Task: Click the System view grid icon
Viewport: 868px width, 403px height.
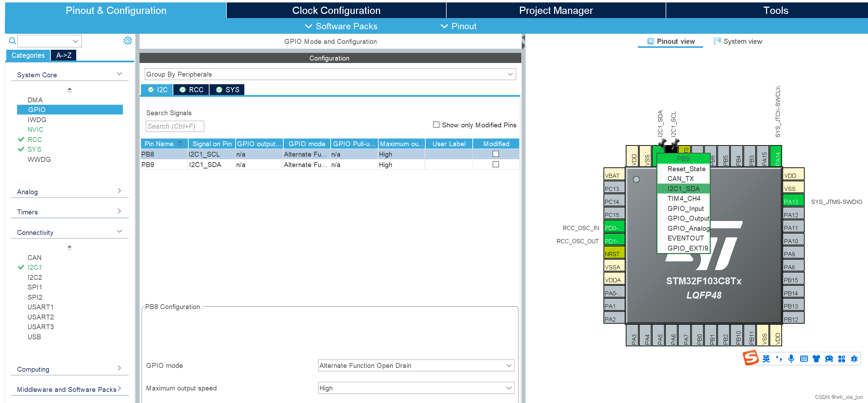Action: [717, 41]
